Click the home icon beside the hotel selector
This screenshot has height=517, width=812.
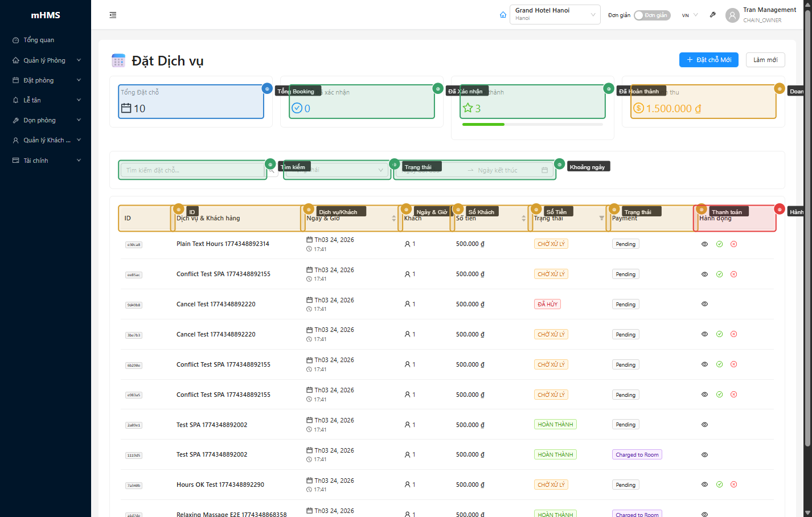[503, 15]
